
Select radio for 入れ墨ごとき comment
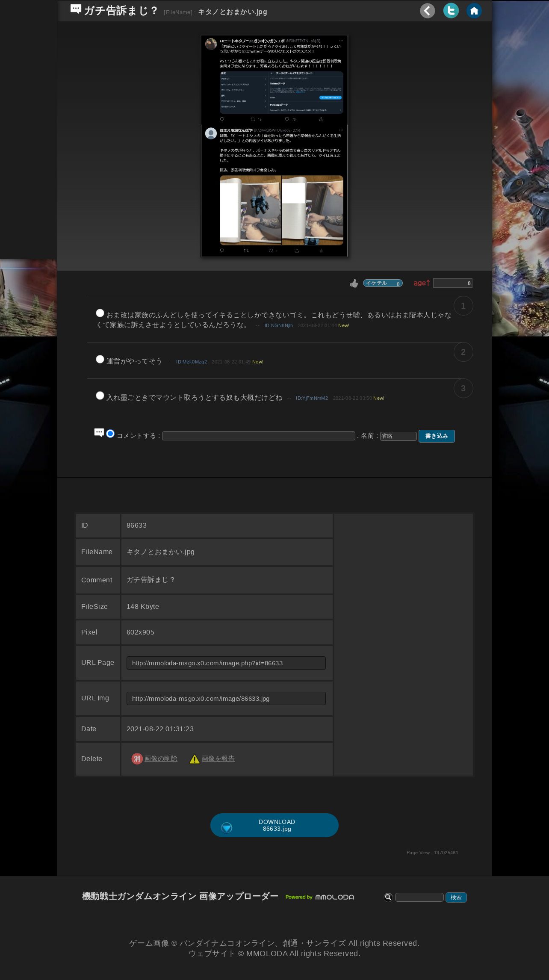tap(100, 396)
